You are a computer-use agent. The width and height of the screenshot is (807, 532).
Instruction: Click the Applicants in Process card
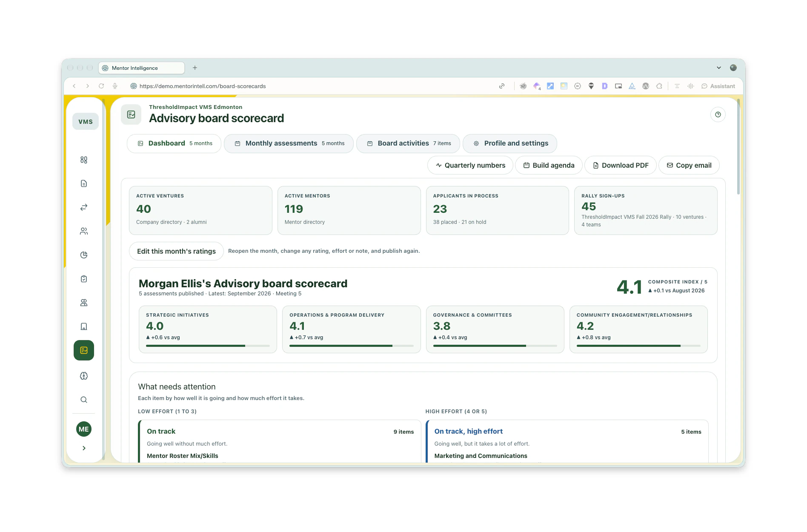tap(498, 210)
